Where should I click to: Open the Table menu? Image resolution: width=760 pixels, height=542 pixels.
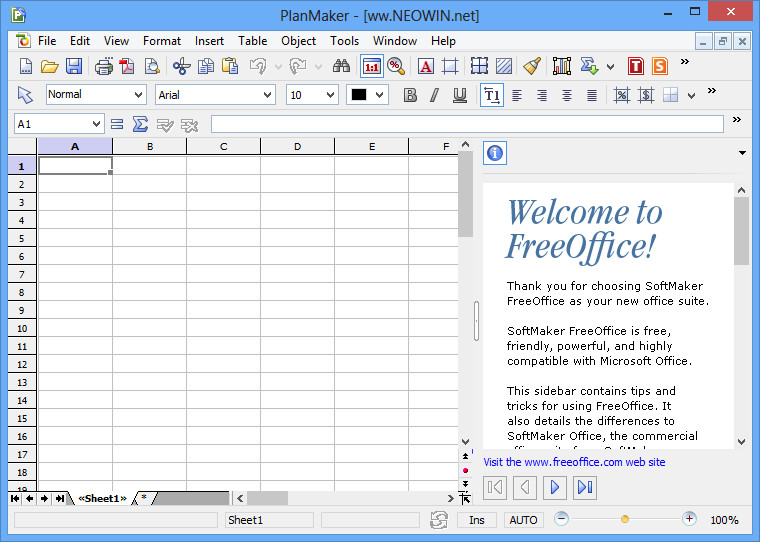(x=253, y=41)
